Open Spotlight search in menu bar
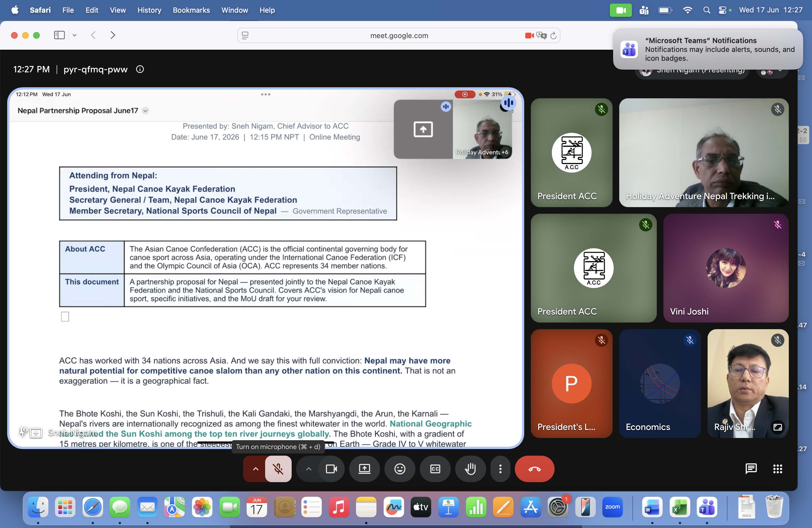812x528 pixels. (x=706, y=10)
